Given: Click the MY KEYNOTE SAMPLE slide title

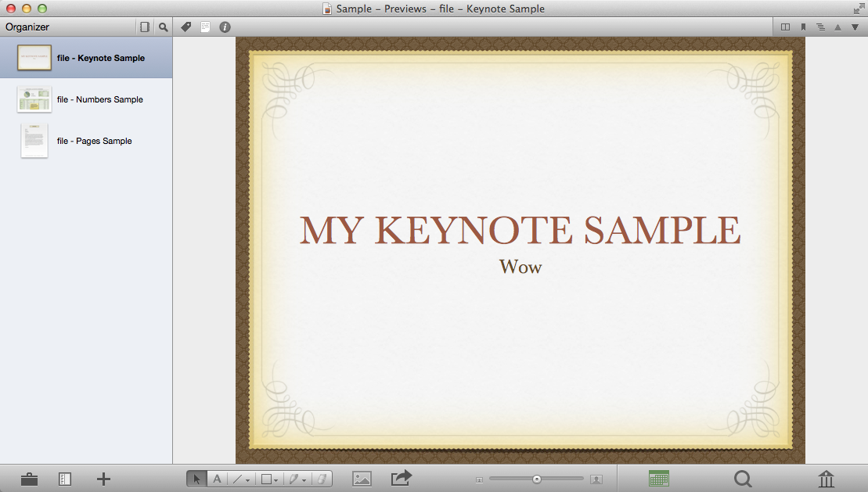Looking at the screenshot, I should coord(520,230).
